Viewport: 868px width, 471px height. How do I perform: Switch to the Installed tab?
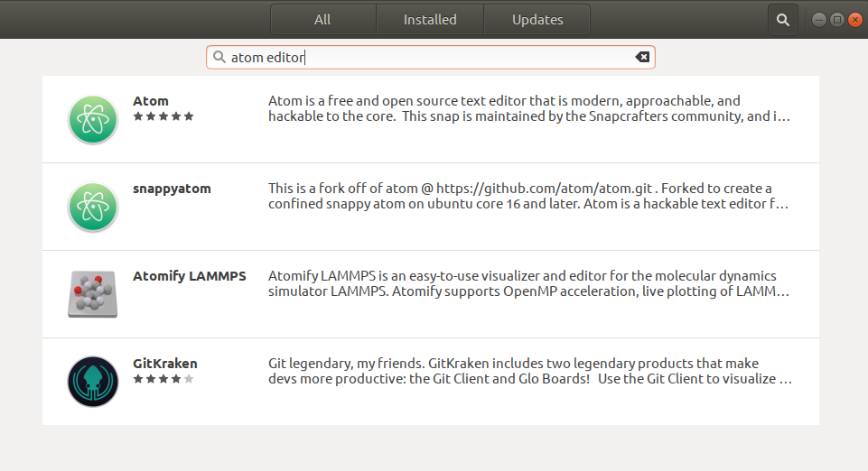pos(430,20)
